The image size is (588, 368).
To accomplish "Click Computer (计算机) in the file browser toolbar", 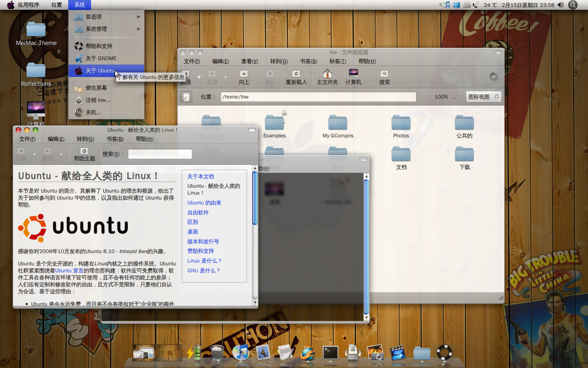I will 353,77.
